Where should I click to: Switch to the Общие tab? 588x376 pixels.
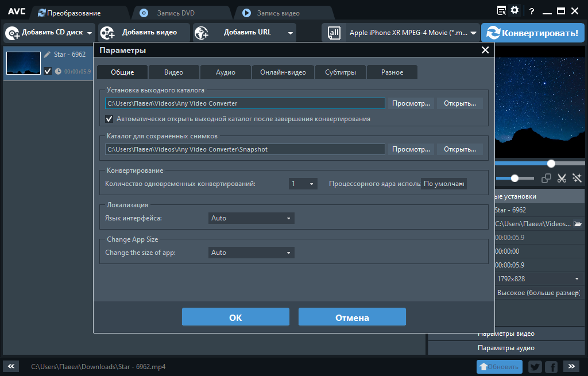tap(122, 72)
